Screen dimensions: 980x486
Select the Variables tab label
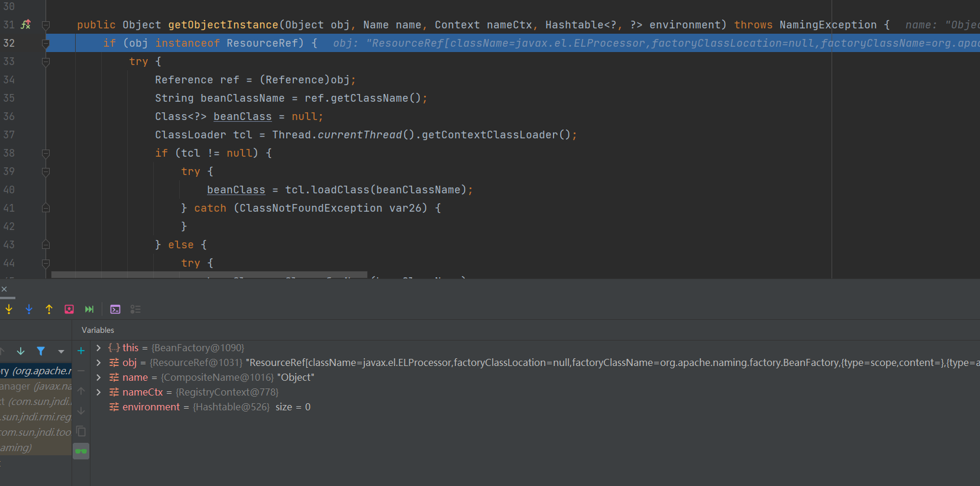tap(98, 330)
